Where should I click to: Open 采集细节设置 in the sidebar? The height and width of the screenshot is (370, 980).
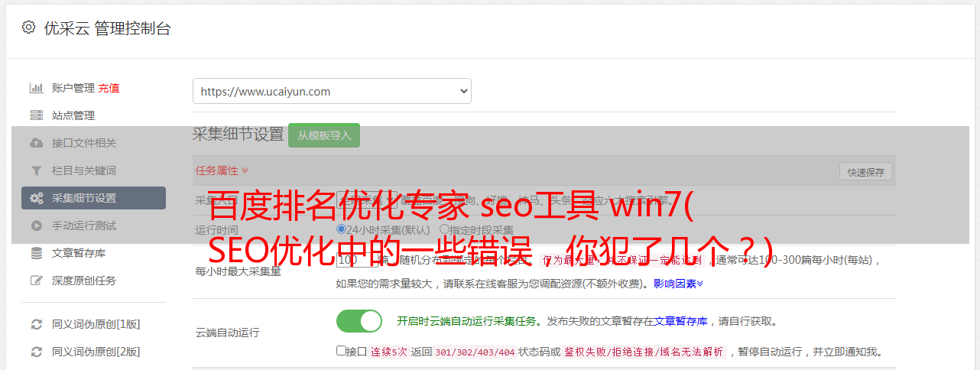coord(93,198)
